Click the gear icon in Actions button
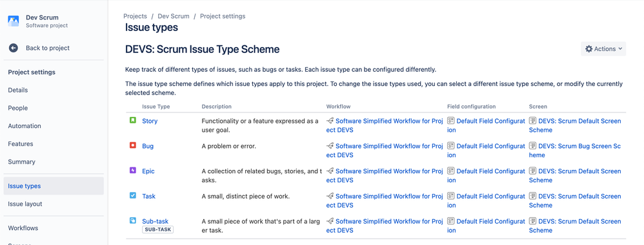644x245 pixels. (x=589, y=48)
